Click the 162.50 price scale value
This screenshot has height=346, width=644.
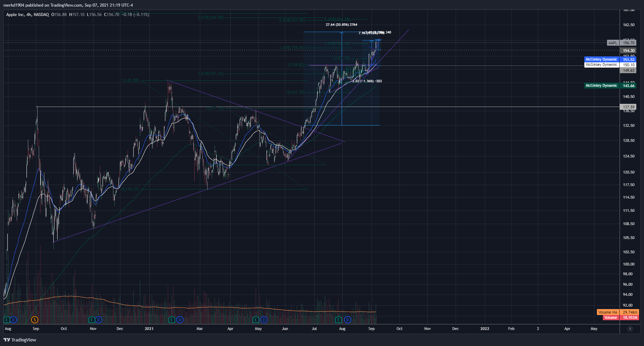(629, 25)
